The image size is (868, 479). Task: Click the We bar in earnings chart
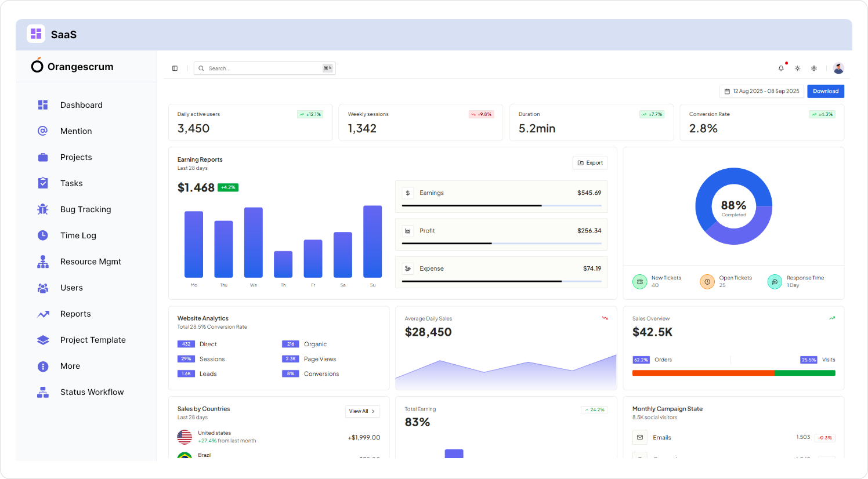(x=254, y=242)
